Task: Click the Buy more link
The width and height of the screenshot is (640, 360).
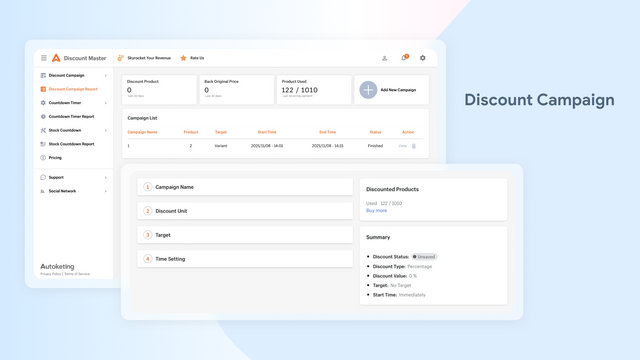Action: [376, 211]
